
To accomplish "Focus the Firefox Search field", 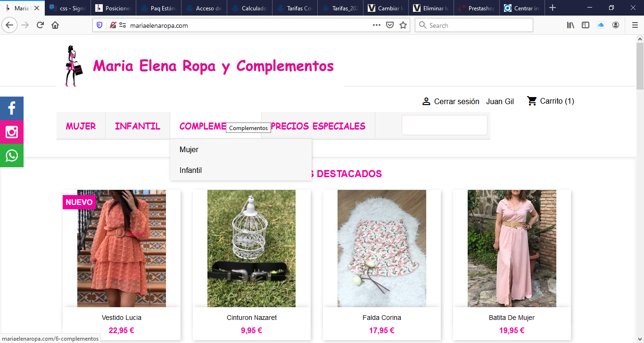I will (x=474, y=25).
